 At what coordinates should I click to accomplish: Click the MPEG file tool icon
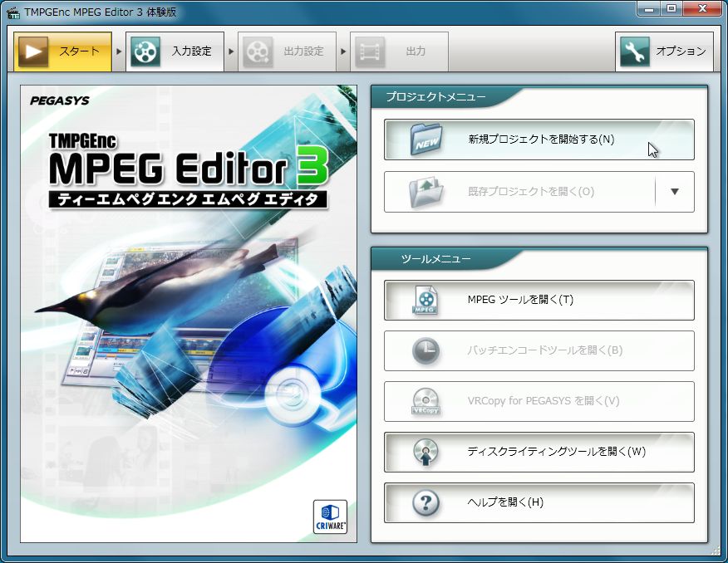pyautogui.click(x=425, y=300)
